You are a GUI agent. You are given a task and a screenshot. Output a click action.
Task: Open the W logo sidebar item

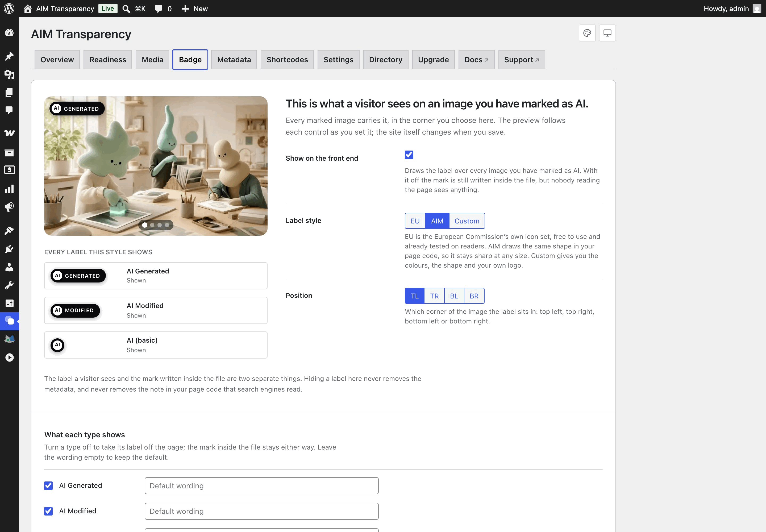coord(9,133)
